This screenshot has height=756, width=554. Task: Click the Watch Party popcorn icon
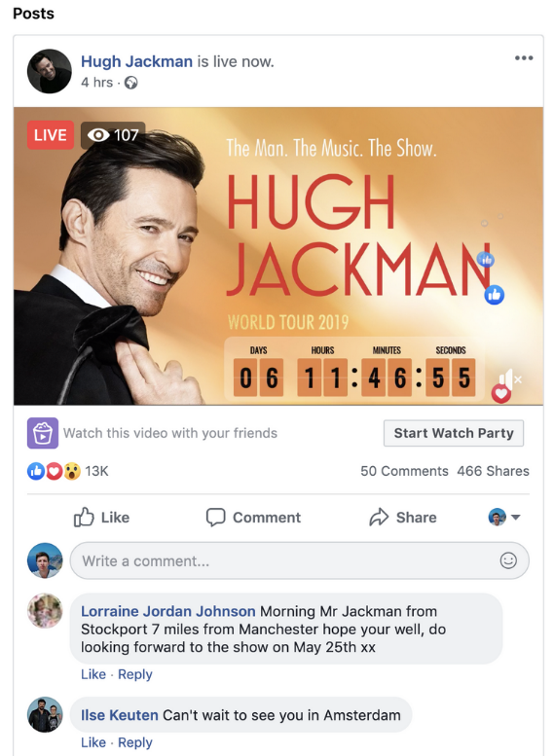click(43, 433)
